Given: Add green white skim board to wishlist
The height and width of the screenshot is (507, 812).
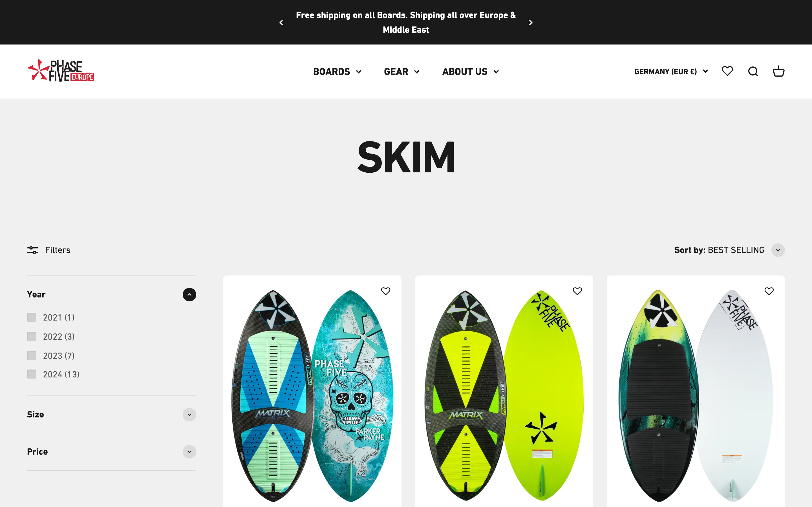Looking at the screenshot, I should [769, 291].
